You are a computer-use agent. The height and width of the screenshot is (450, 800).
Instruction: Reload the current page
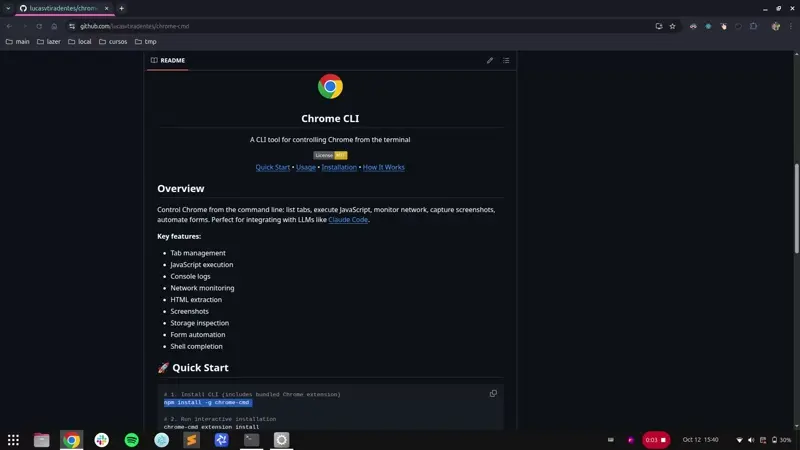pos(39,26)
